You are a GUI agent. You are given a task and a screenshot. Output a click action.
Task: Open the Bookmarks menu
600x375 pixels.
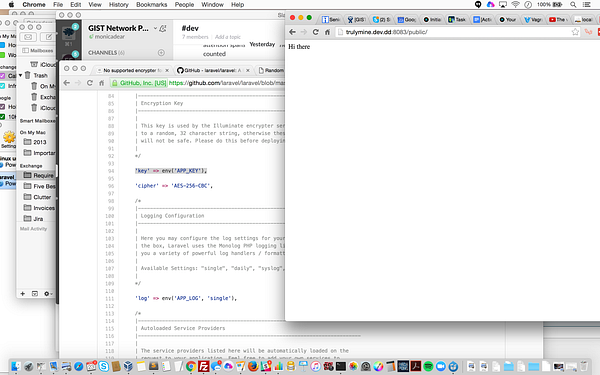(x=152, y=5)
